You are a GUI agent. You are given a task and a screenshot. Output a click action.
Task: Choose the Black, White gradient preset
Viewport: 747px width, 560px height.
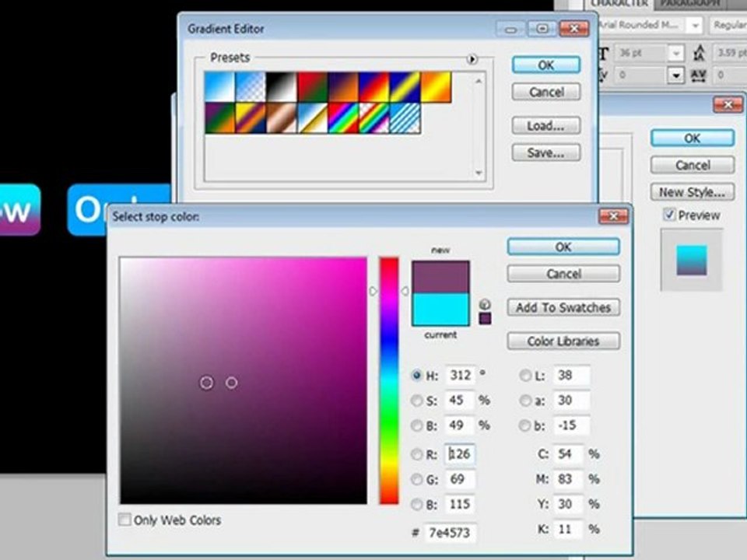coord(282,86)
